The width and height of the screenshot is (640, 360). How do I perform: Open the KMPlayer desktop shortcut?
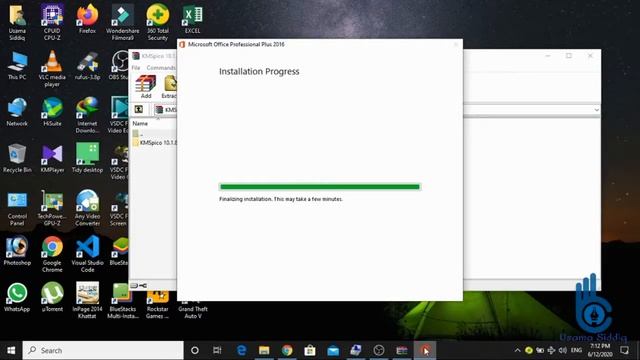[52, 158]
